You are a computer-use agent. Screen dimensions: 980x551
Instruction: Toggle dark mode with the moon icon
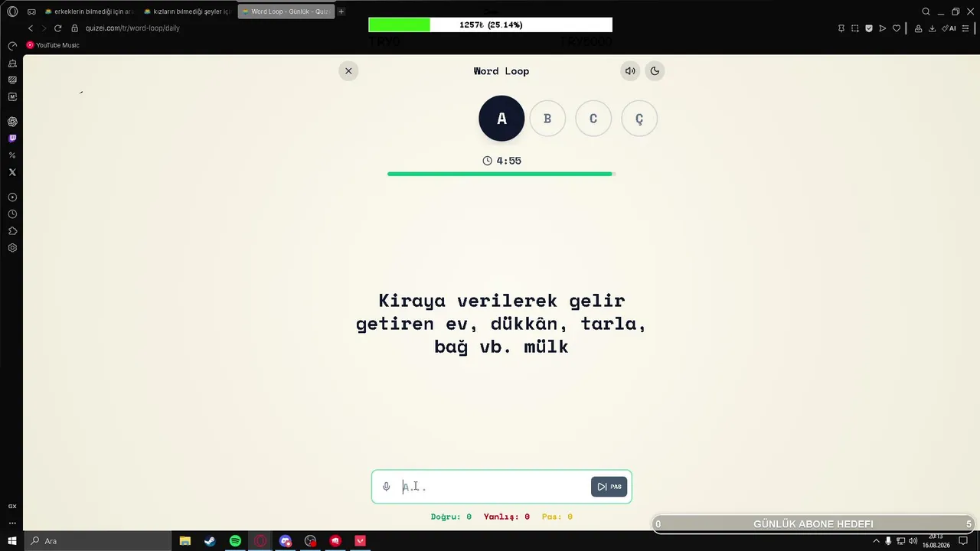click(x=655, y=71)
